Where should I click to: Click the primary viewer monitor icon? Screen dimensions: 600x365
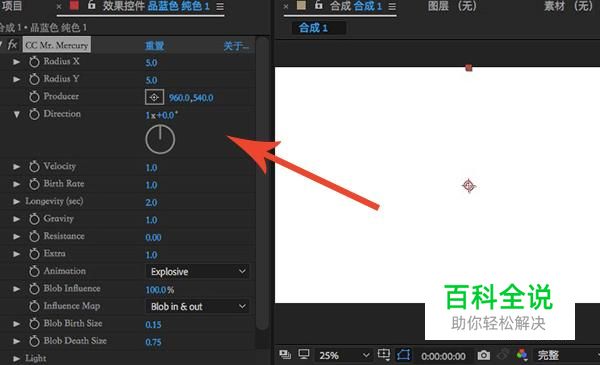(x=304, y=355)
